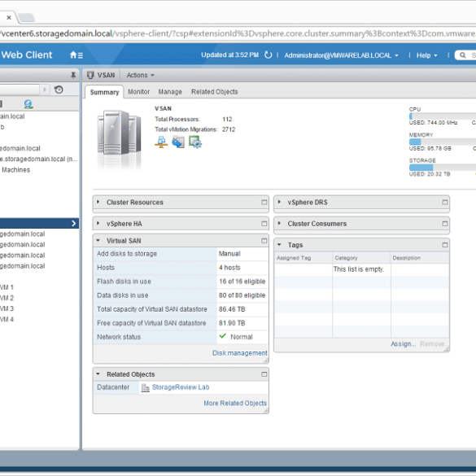
Task: Maximize the Cluster Resources portlet
Action: tap(264, 202)
